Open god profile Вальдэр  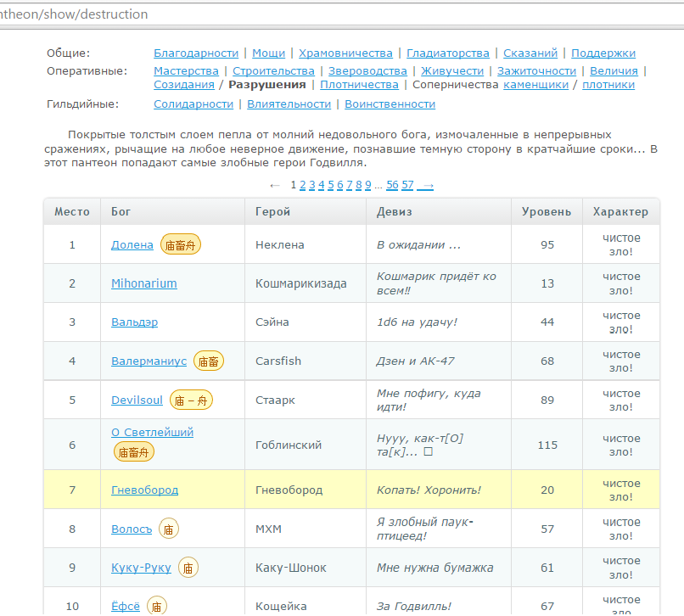(x=134, y=322)
